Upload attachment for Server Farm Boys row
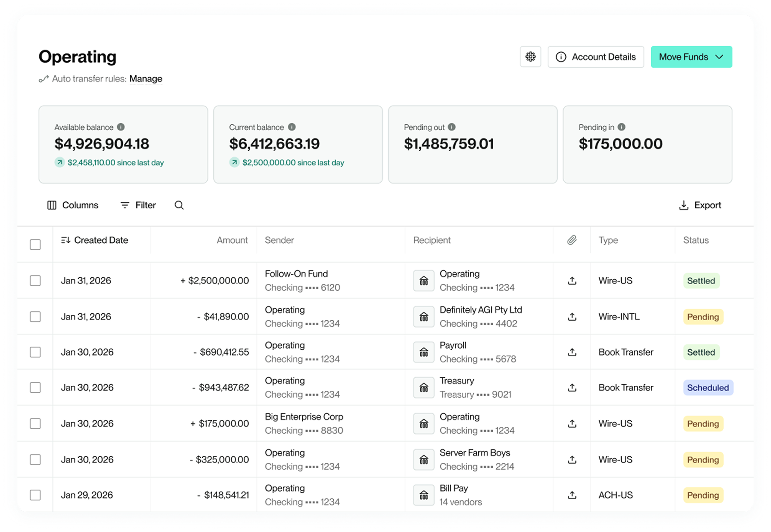Image resolution: width=771 pixels, height=532 pixels. tap(572, 459)
